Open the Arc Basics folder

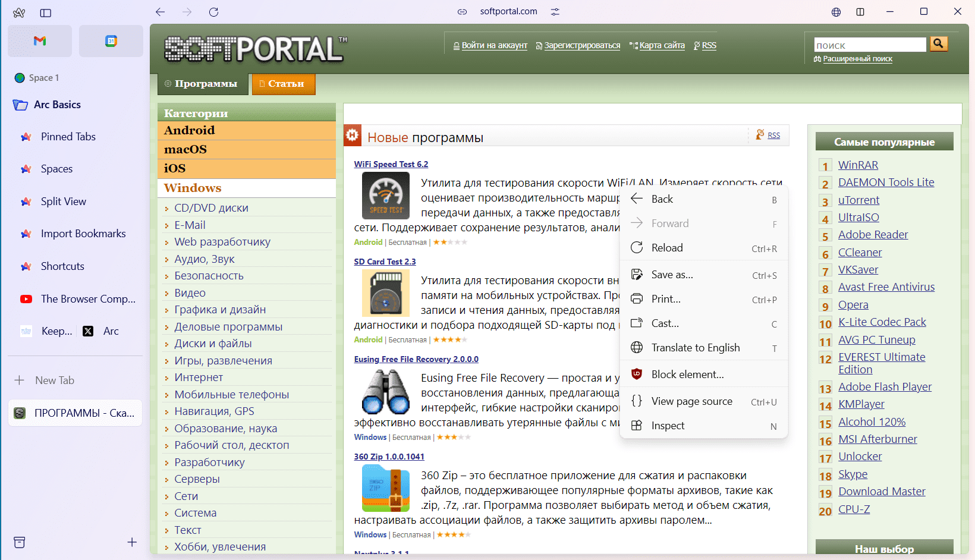click(x=76, y=105)
